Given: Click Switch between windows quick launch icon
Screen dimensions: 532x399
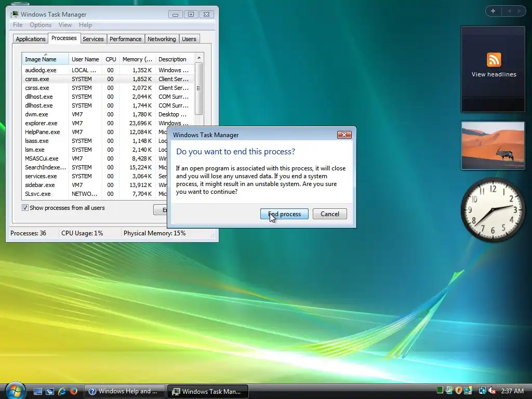Looking at the screenshot, I should (x=49, y=391).
